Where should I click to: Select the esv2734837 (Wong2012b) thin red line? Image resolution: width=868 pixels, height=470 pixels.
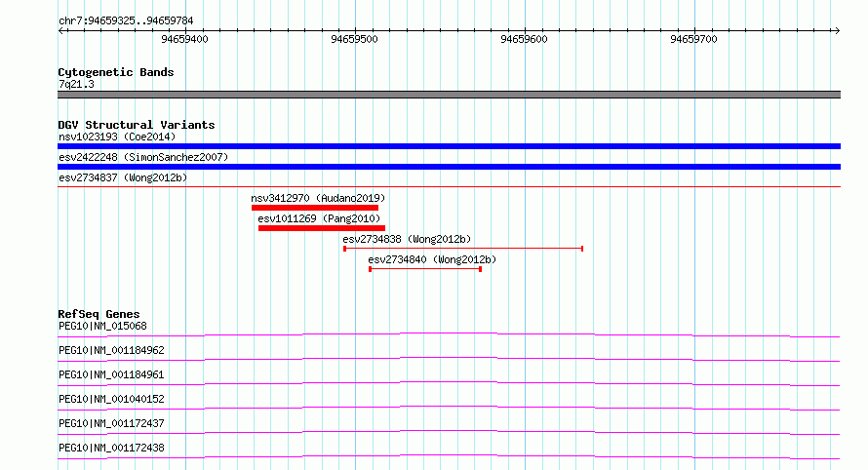click(449, 187)
